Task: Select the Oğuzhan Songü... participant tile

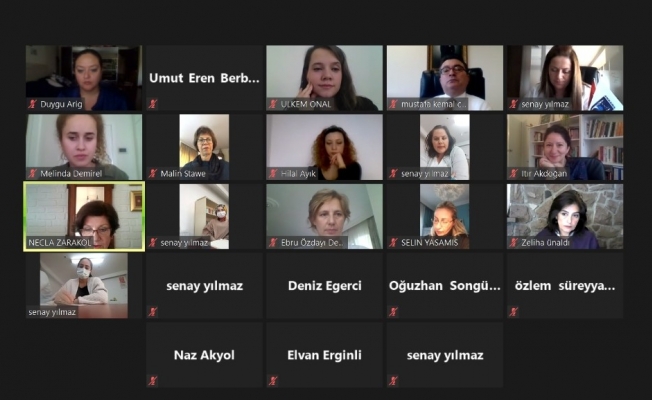Action: pyautogui.click(x=445, y=286)
